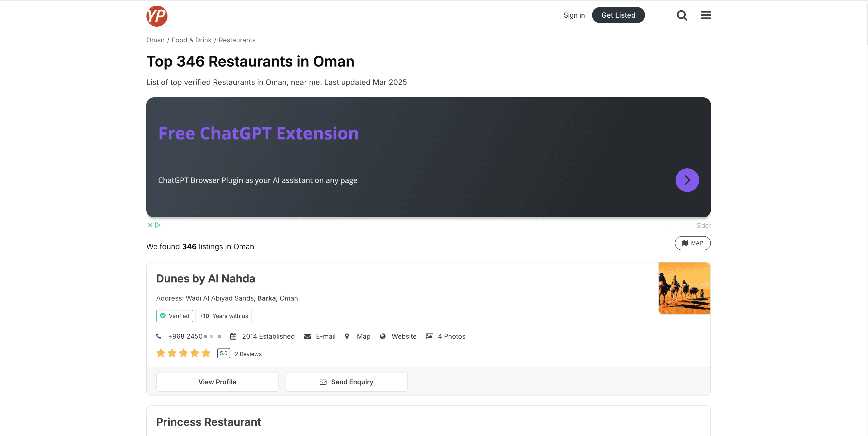Click the Restaurants breadcrumb link
This screenshot has width=868, height=436.
point(237,40)
